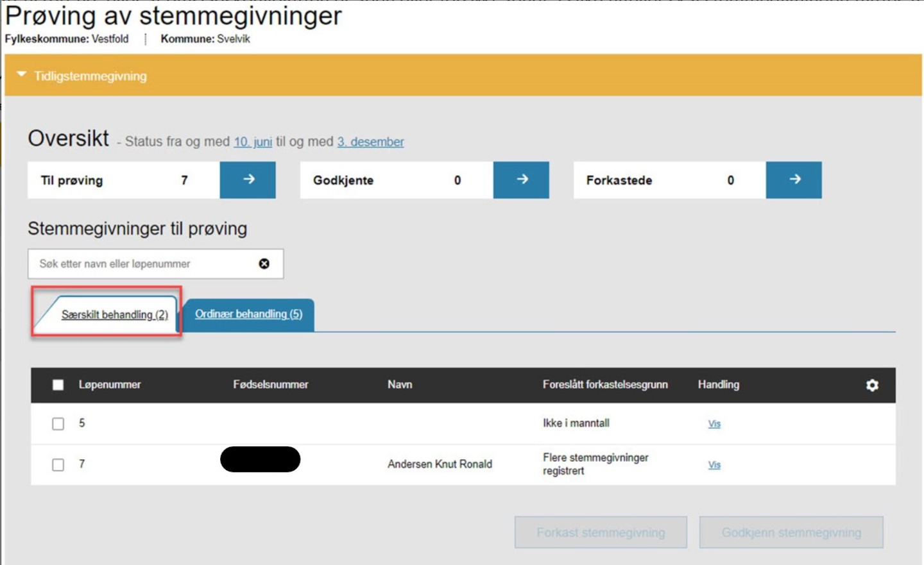The height and width of the screenshot is (565, 924).
Task: Select the checkbox for løpenummer 7
Action: (58, 465)
